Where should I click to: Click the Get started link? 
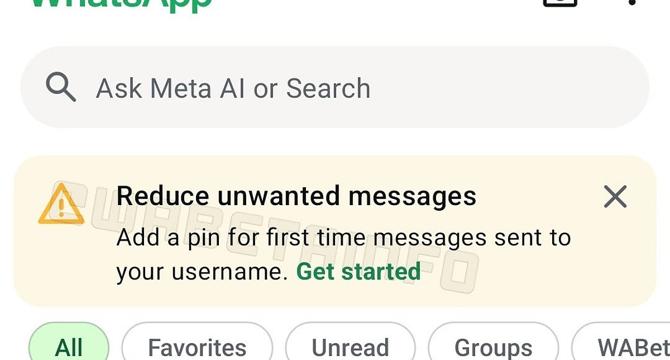[359, 272]
